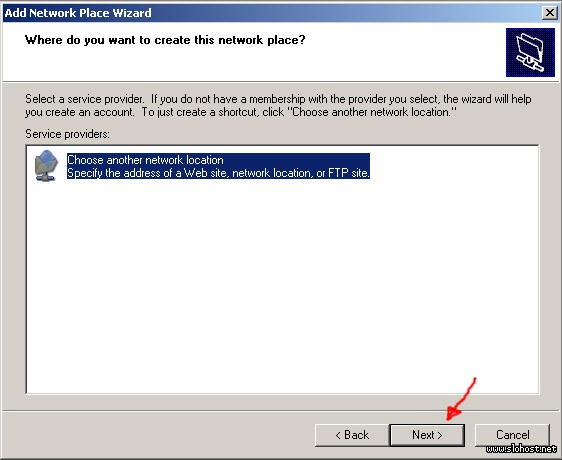Click the www.slohost.net watermark text
The image size is (562, 460).
pyautogui.click(x=521, y=449)
